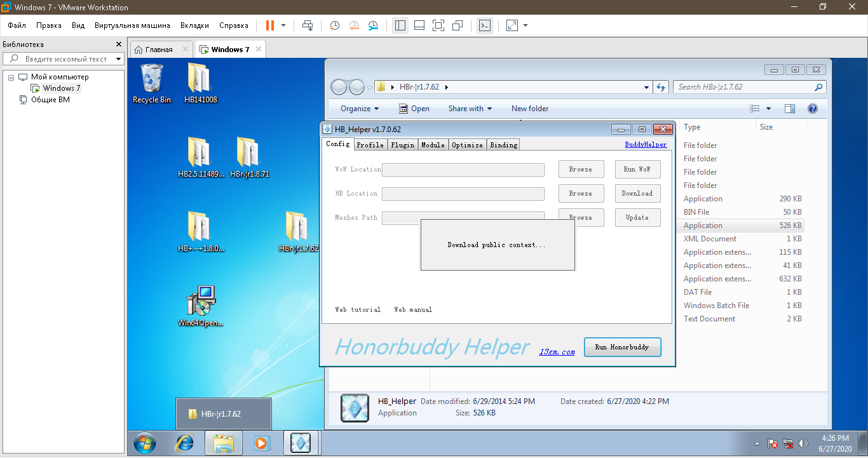Toggle the Explorer preview pane
The width and height of the screenshot is (868, 458).
click(x=790, y=109)
